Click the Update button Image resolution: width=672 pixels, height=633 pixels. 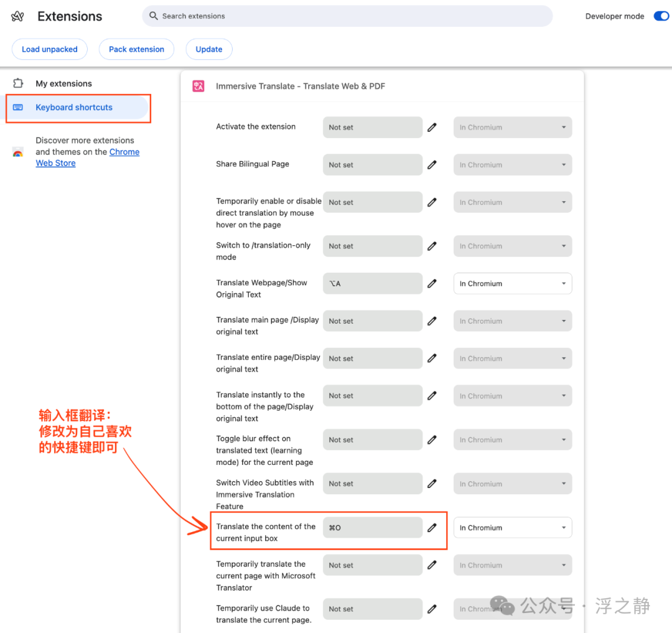pyautogui.click(x=209, y=49)
